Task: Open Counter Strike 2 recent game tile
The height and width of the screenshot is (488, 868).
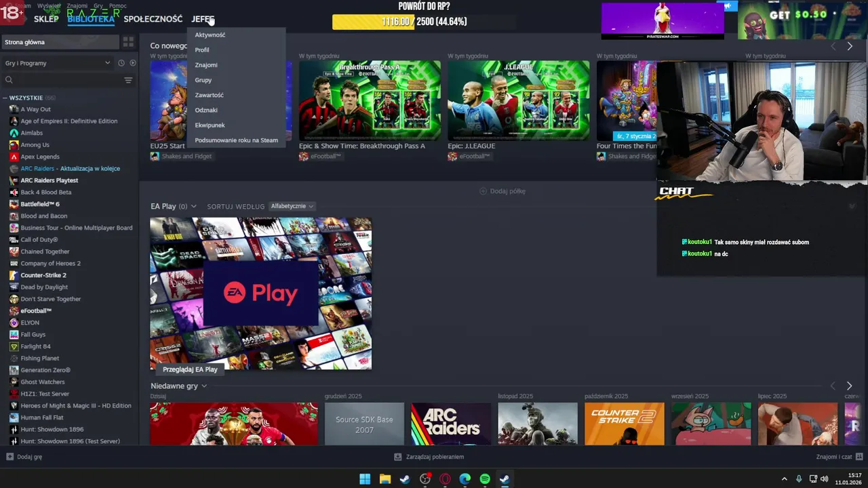Action: click(x=625, y=424)
